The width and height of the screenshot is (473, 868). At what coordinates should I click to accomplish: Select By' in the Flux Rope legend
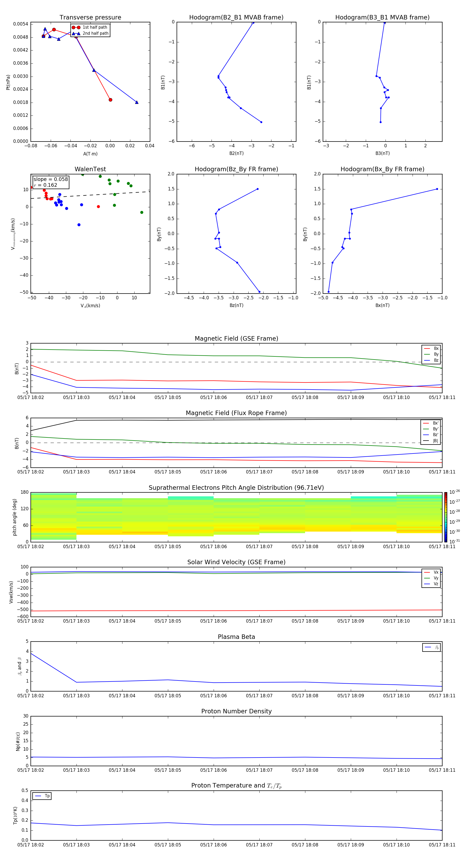tap(431, 429)
